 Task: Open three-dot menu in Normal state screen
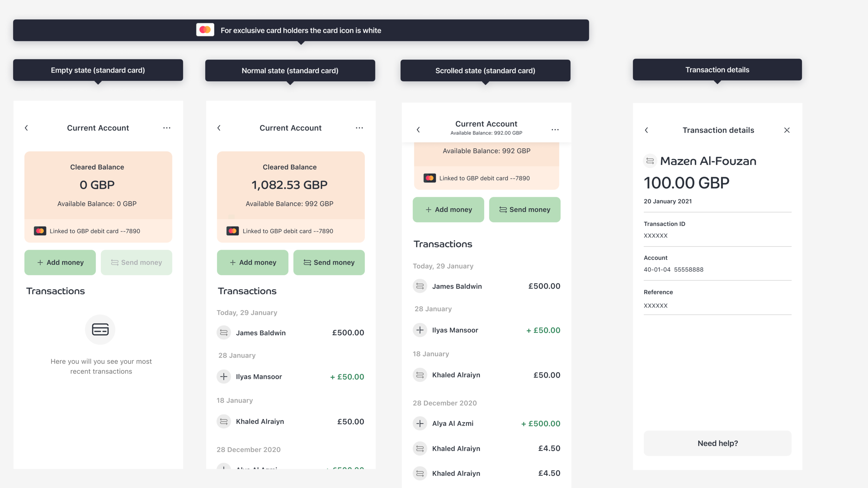point(359,128)
